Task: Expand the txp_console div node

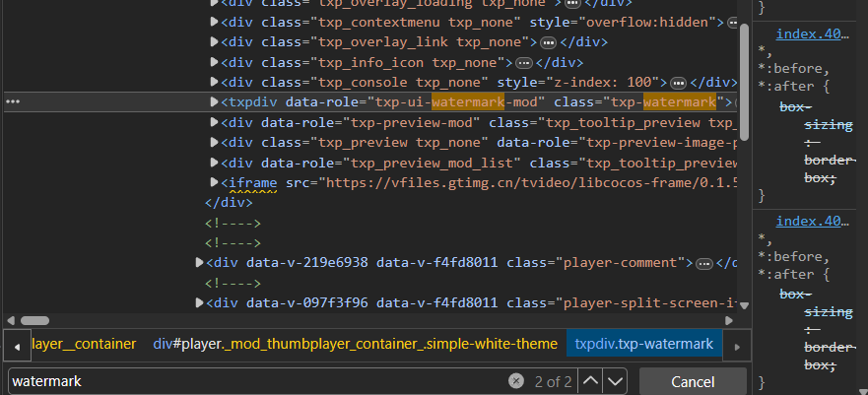Action: tap(214, 82)
